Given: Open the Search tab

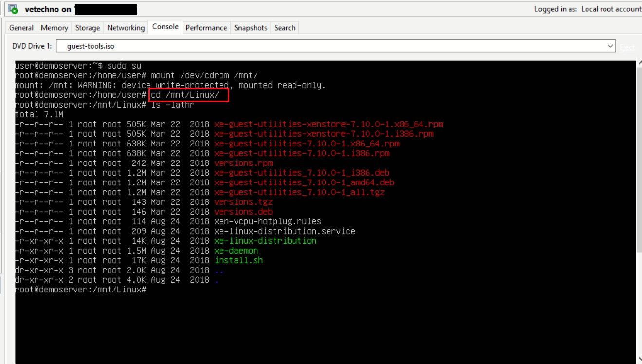Looking at the screenshot, I should 285,28.
